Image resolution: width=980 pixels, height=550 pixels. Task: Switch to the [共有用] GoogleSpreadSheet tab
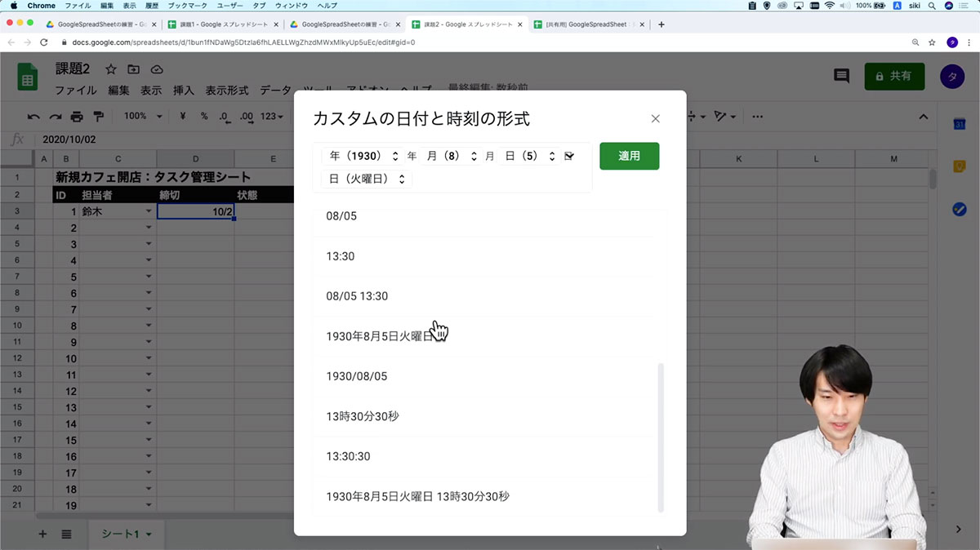587,24
